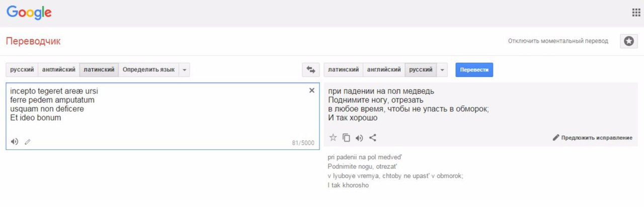Select target language русский

pyautogui.click(x=421, y=70)
